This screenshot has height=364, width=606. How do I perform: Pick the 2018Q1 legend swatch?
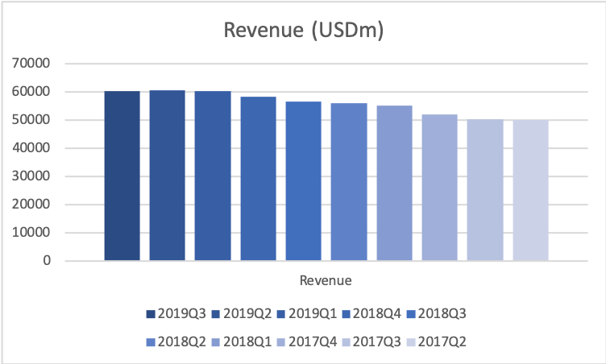pos(216,342)
